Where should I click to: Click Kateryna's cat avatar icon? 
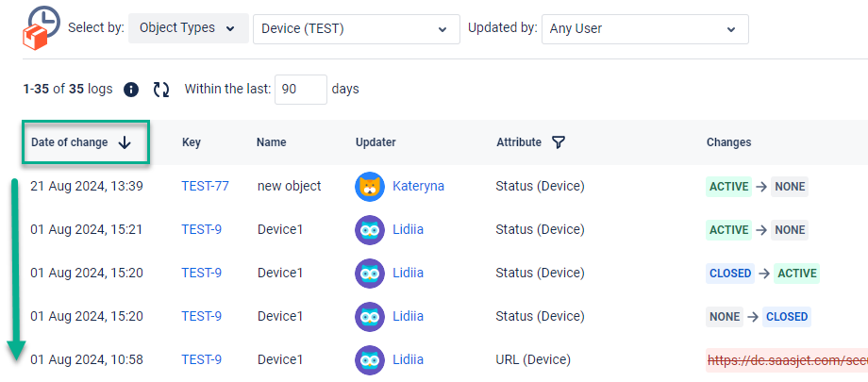pyautogui.click(x=370, y=187)
